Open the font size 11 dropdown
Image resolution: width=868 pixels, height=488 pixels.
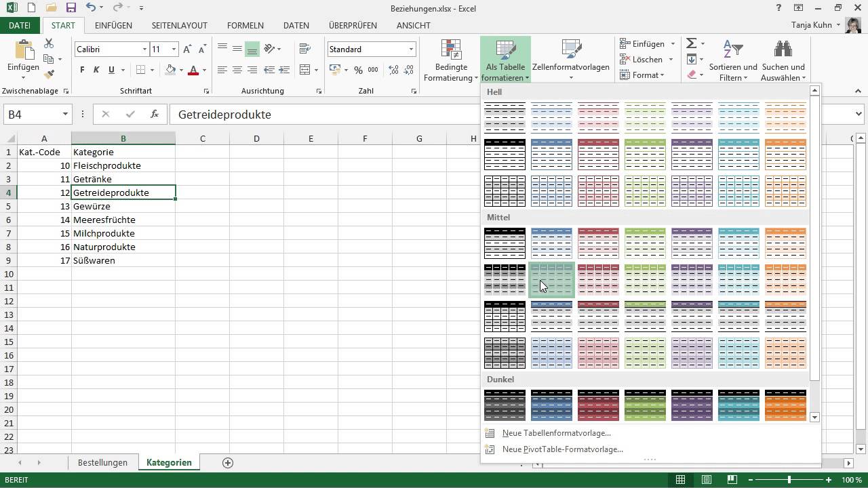(174, 49)
